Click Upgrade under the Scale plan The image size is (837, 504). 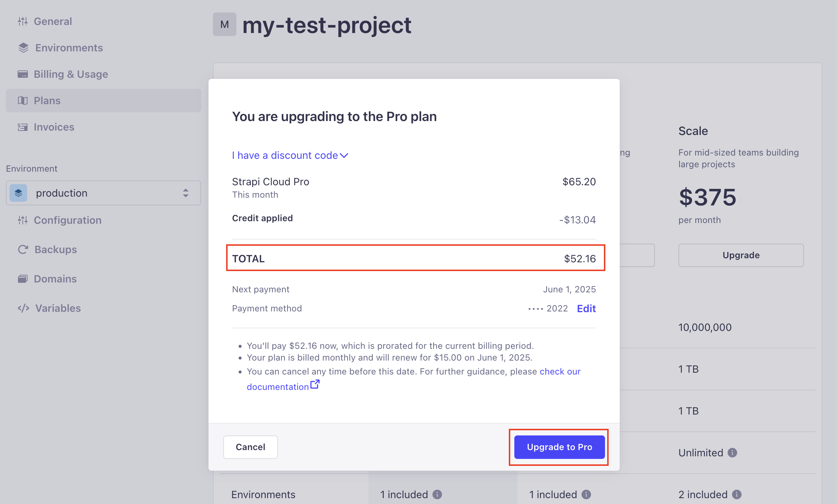[741, 255]
